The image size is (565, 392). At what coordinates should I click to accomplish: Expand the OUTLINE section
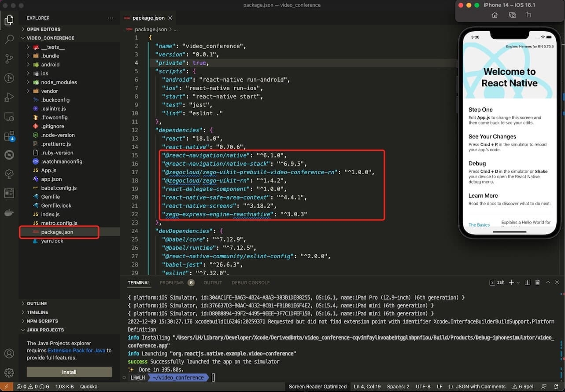coord(37,304)
